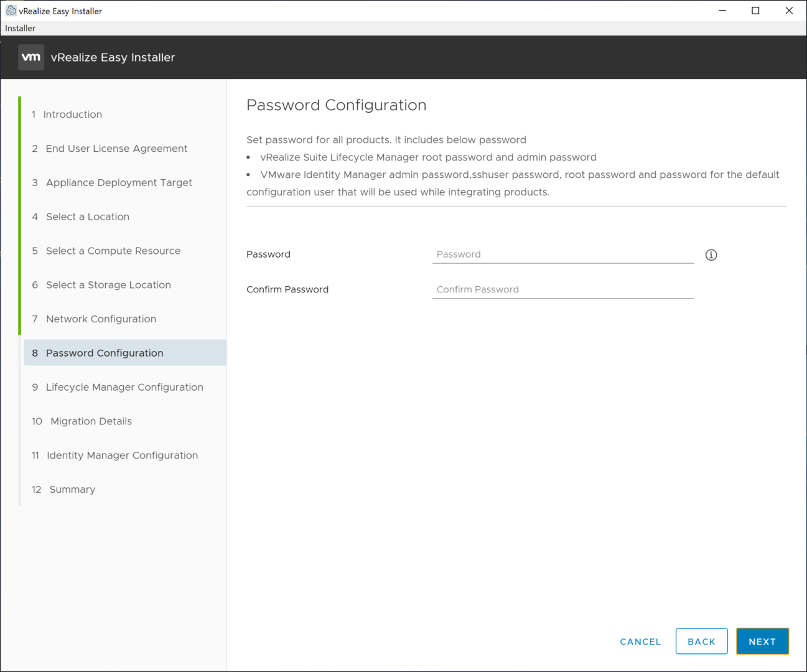
Task: Maximize the installer window
Action: pyautogui.click(x=755, y=11)
